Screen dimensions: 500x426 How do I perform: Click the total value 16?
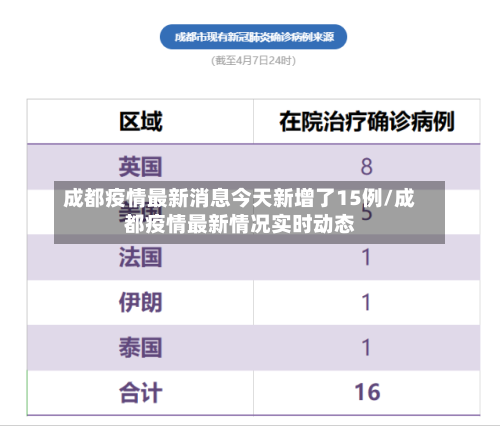point(367,392)
